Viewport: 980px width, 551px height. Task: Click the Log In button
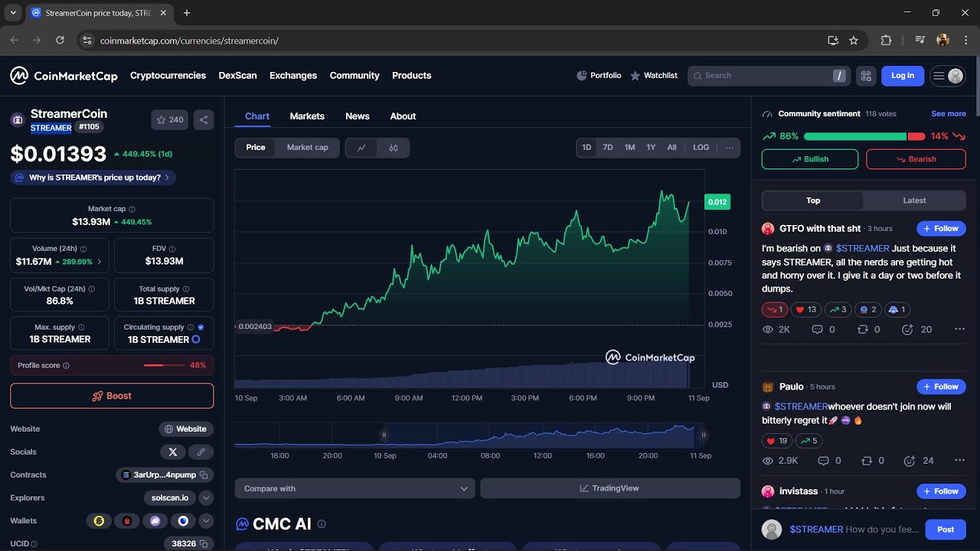pos(903,76)
